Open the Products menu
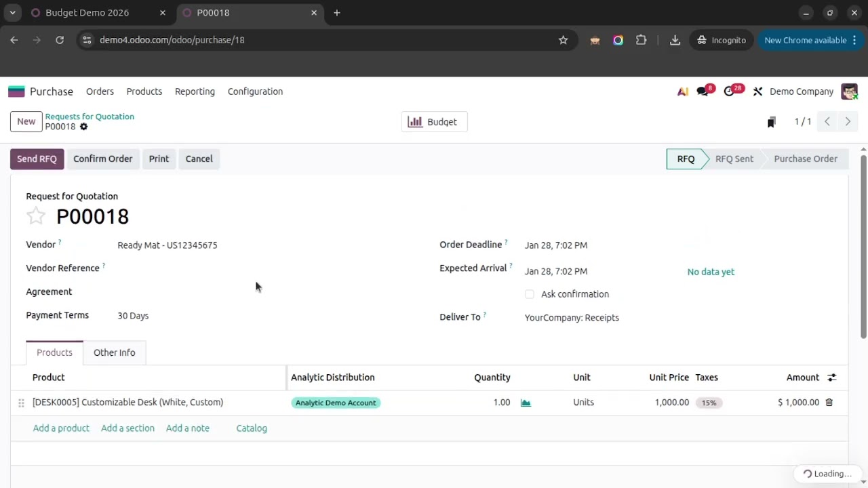Viewport: 868px width, 488px height. (x=144, y=91)
